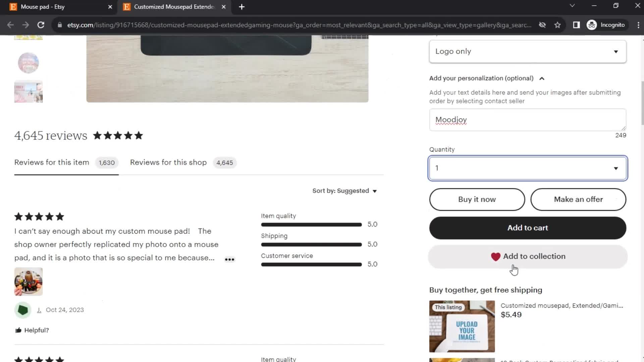The image size is (644, 362).
Task: Click the review photo thumbnail image
Action: click(28, 282)
